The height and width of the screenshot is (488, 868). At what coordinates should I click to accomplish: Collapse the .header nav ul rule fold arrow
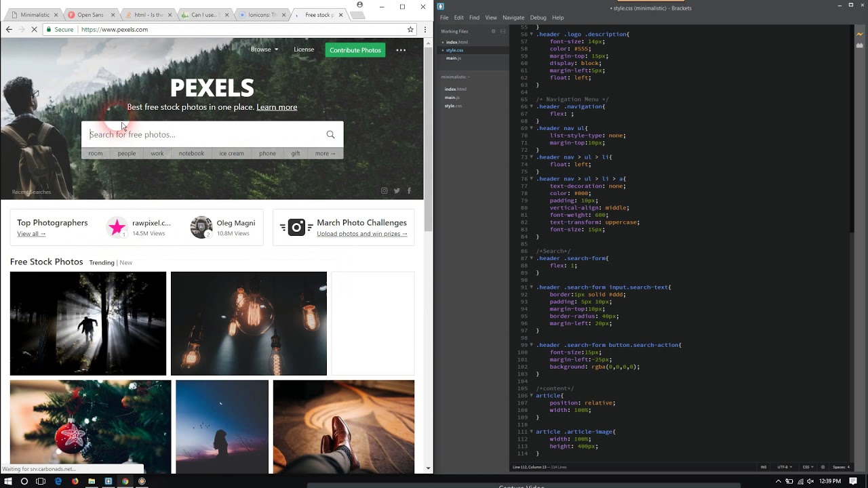(532, 128)
